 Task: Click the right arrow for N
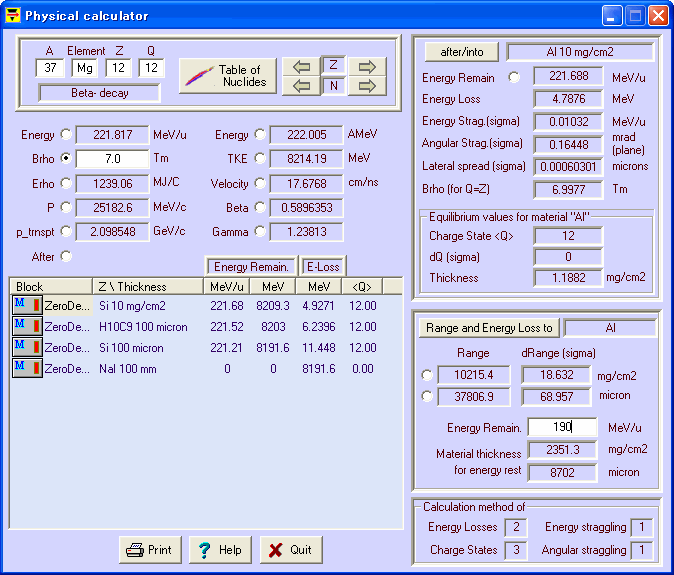[x=367, y=86]
